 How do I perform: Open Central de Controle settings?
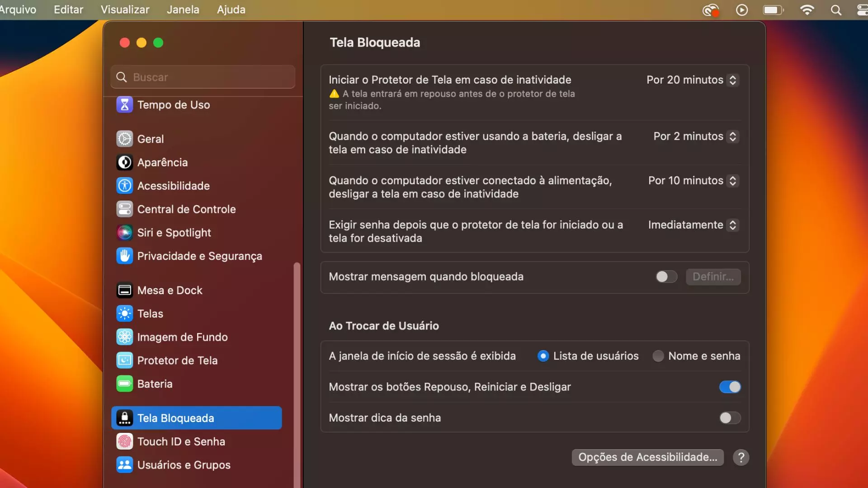point(187,209)
